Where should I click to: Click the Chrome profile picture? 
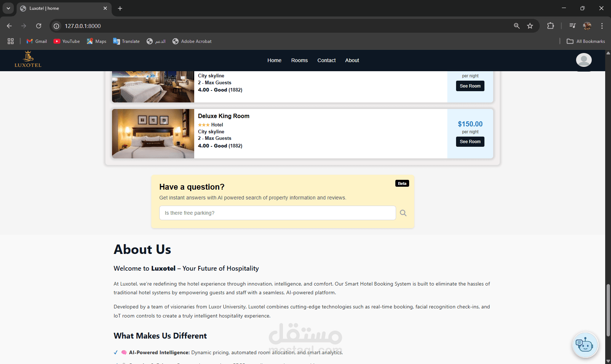click(x=587, y=26)
